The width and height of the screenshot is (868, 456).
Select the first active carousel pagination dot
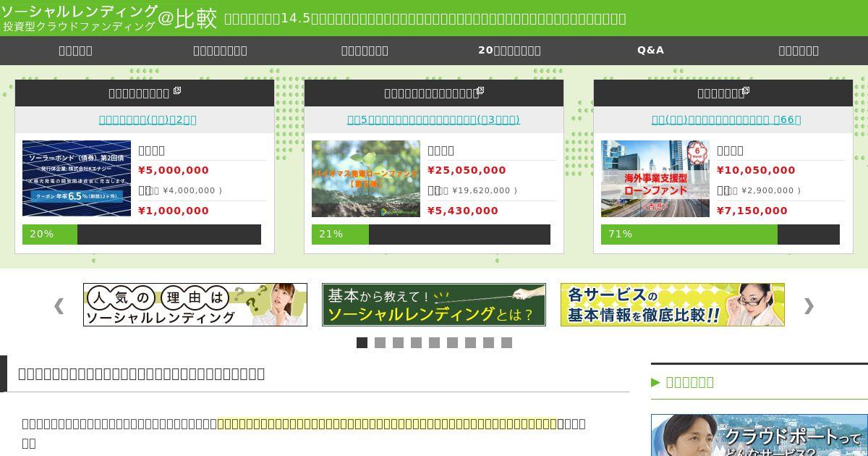click(362, 342)
